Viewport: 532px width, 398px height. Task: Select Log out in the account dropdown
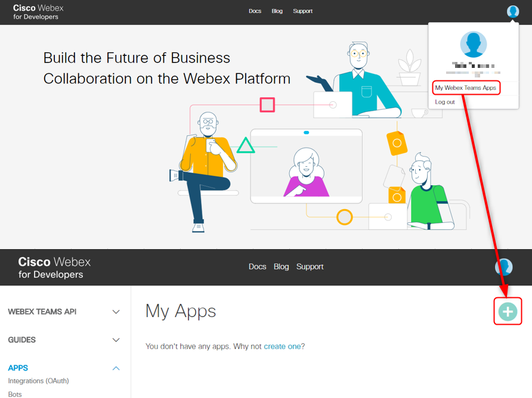(x=445, y=102)
